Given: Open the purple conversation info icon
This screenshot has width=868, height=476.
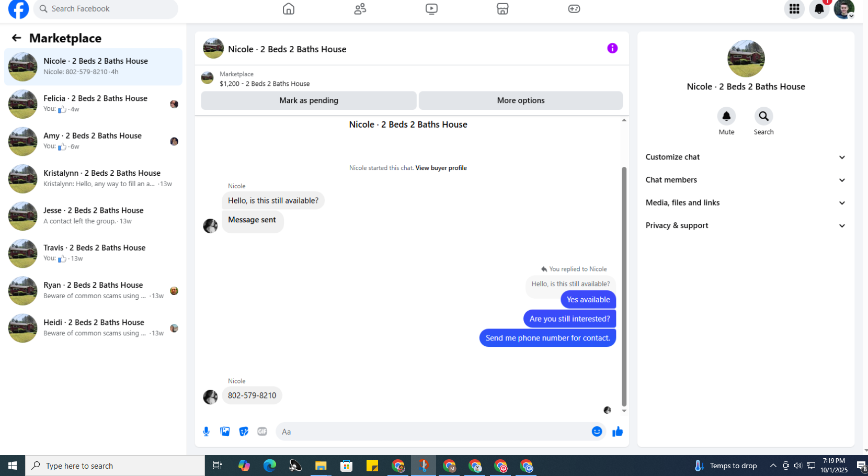Looking at the screenshot, I should point(612,48).
